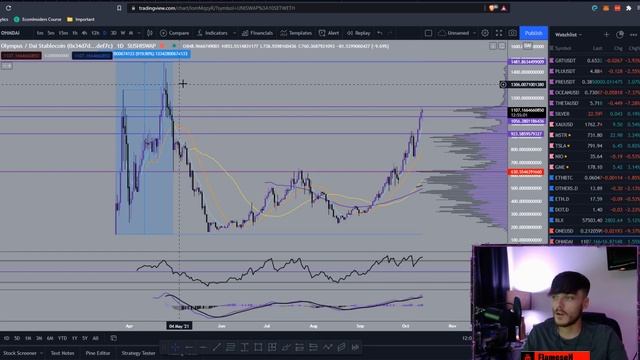Click the red 630 price label on the axis
The height and width of the screenshot is (360, 640).
[x=527, y=172]
